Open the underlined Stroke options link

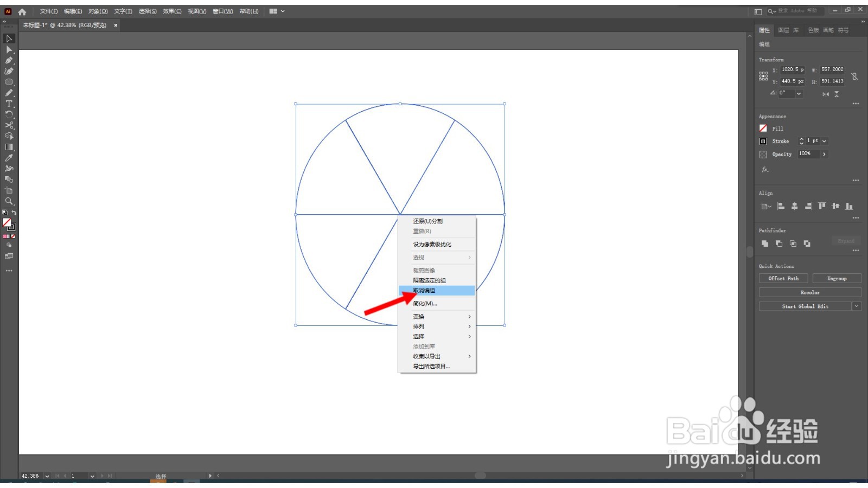[x=781, y=142]
